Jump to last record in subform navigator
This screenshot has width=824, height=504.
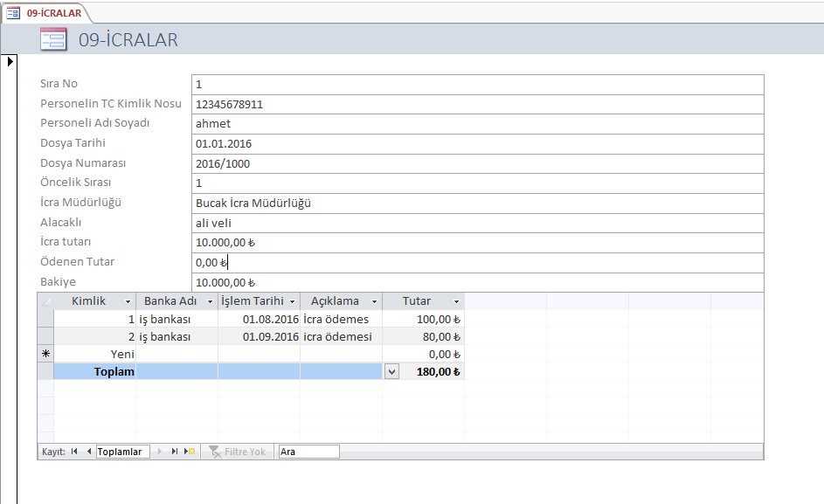click(175, 452)
